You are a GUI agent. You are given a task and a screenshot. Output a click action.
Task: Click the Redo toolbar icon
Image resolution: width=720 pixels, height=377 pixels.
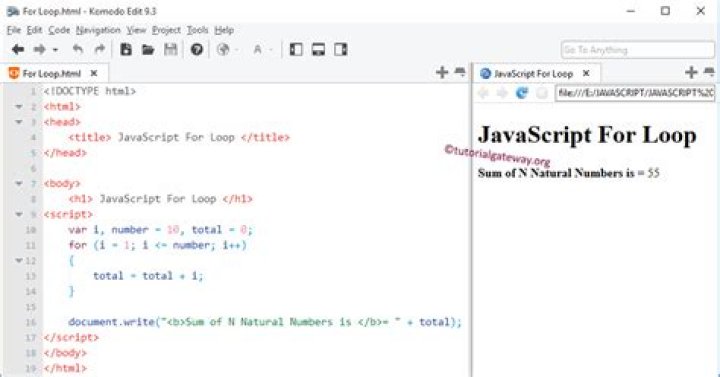pos(99,49)
